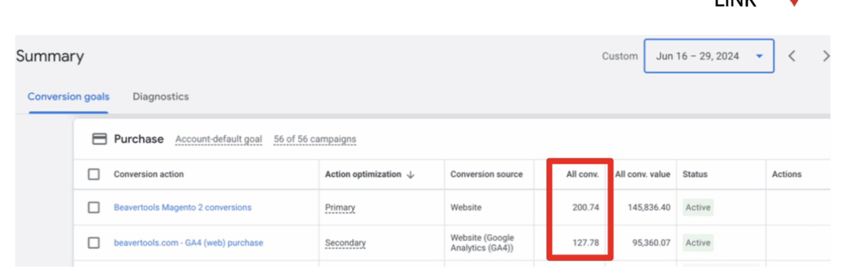The image size is (868, 267).
Task: Check the Beavertools Magento 2 conversions row
Action: [x=94, y=208]
